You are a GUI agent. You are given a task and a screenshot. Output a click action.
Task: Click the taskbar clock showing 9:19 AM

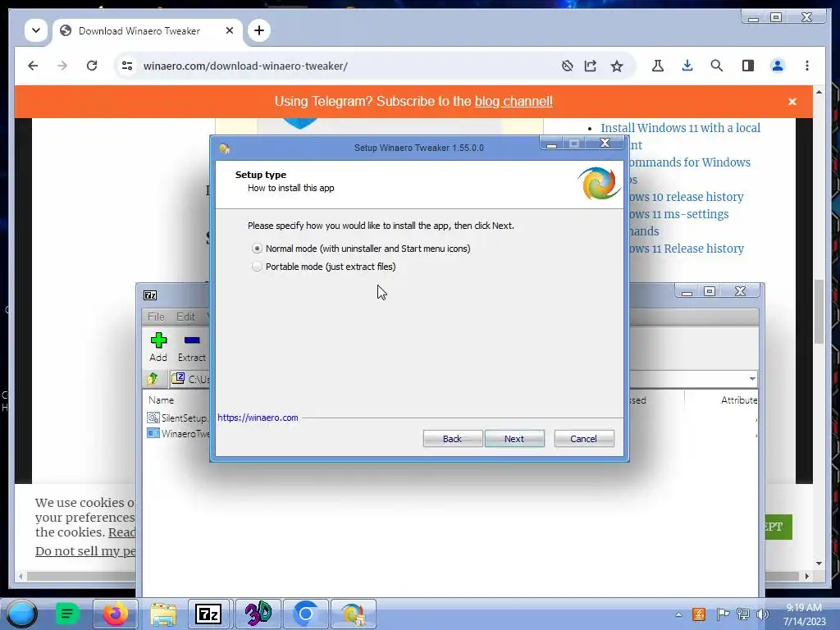pos(804,614)
